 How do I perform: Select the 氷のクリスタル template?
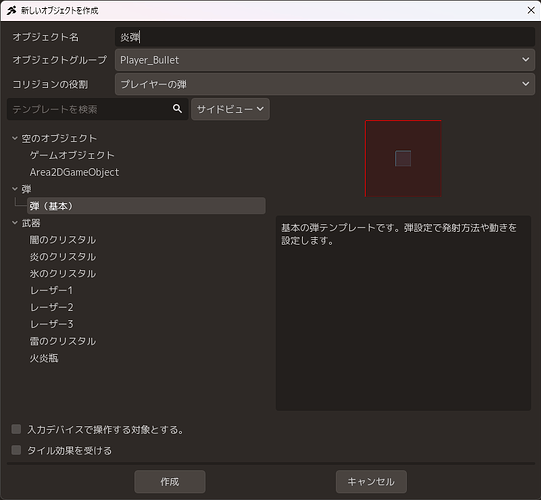coord(63,274)
